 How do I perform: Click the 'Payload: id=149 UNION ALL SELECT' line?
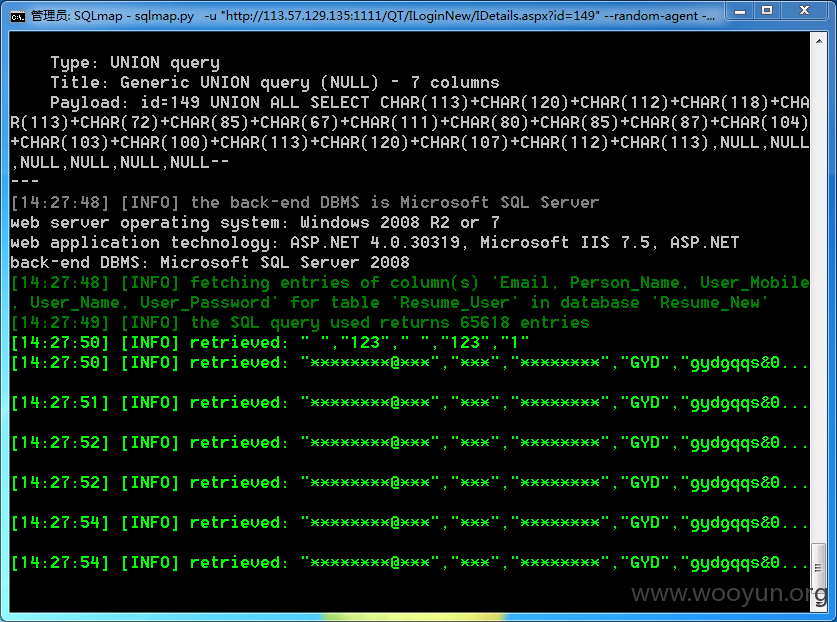pos(430,103)
